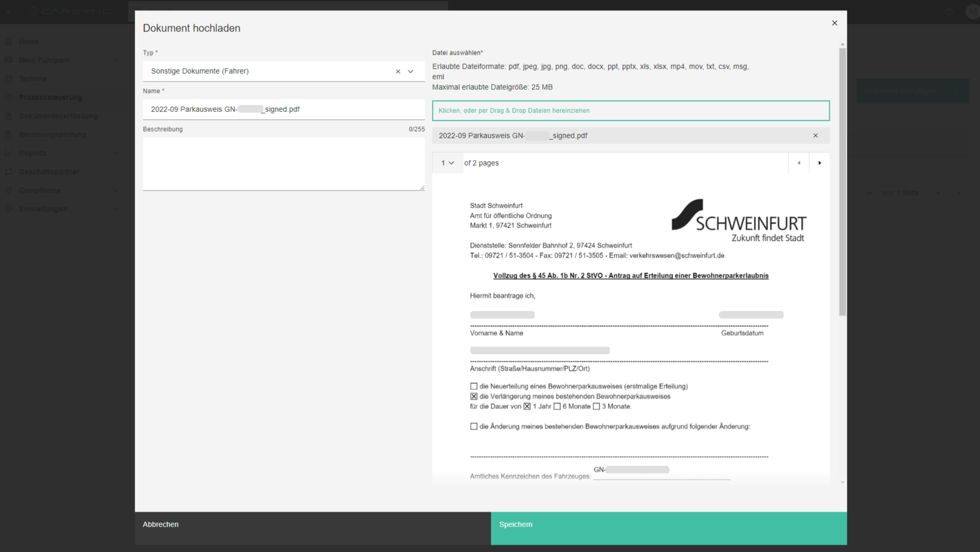Click the Termine calendar sidebar icon
Viewport: 980px width, 552px height.
[8, 78]
